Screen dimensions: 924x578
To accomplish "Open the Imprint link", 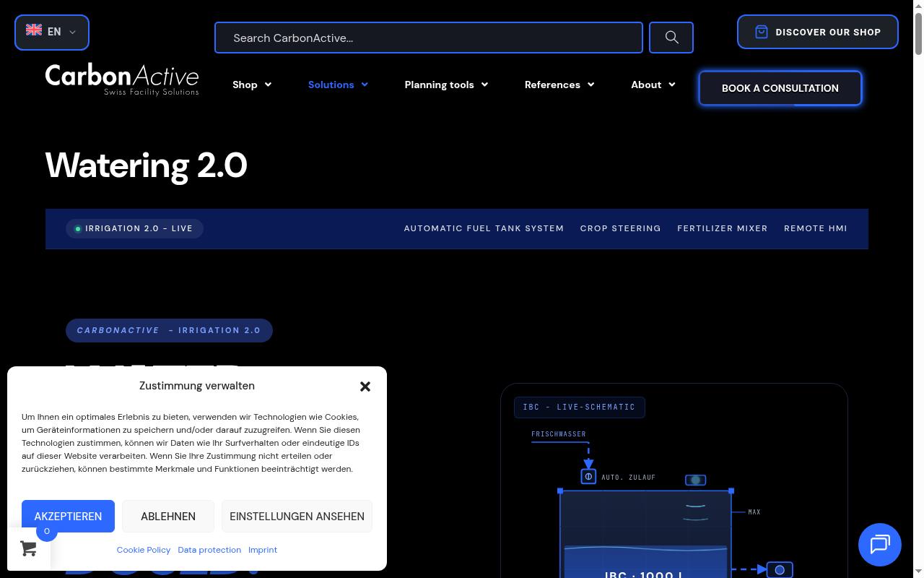I will [x=263, y=550].
